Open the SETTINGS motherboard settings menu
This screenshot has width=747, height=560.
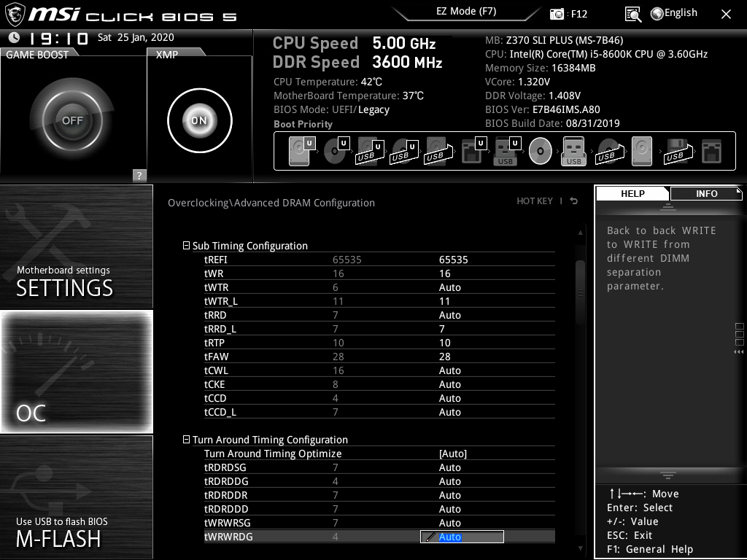[76, 246]
